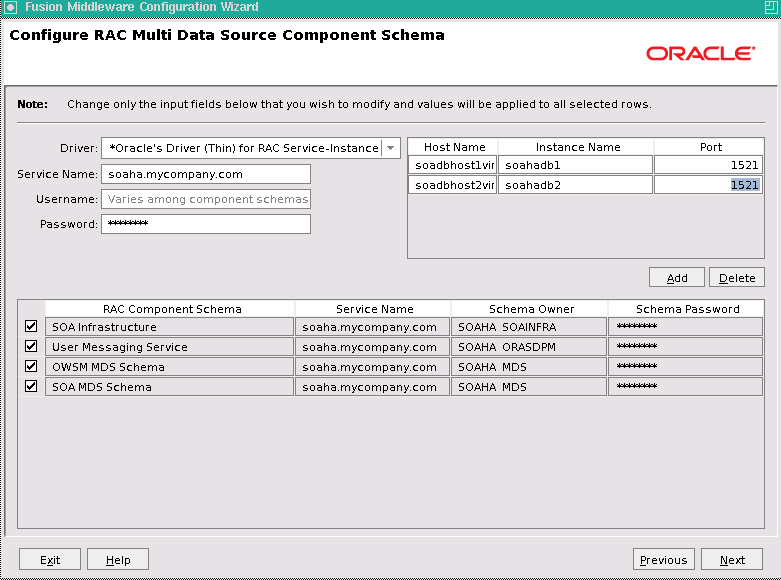Click the Exit button
Image resolution: width=781 pixels, height=580 pixels.
click(50, 560)
